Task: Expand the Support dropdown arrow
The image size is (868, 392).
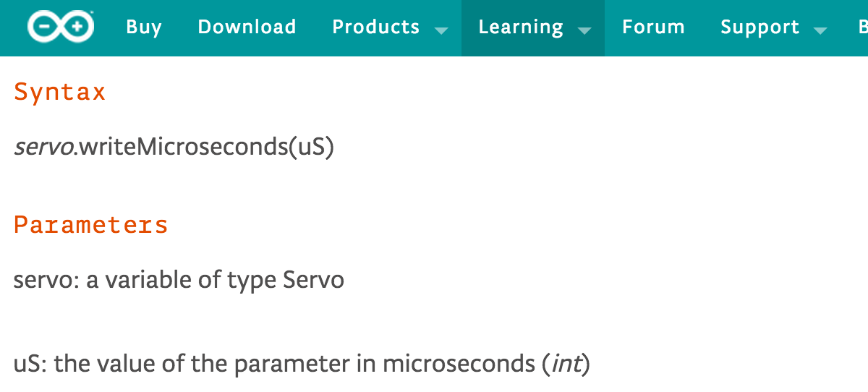Action: click(x=820, y=30)
